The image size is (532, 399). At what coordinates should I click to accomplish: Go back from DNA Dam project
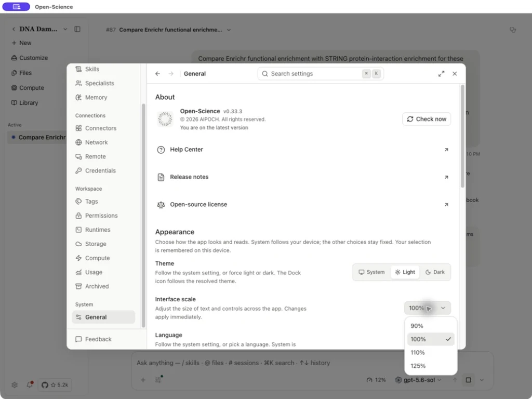click(x=14, y=29)
